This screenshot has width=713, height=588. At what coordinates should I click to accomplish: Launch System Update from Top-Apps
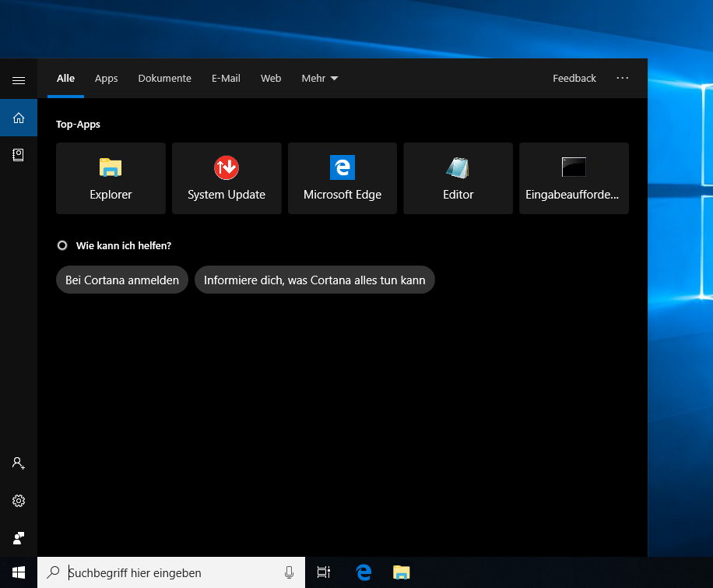tap(227, 178)
